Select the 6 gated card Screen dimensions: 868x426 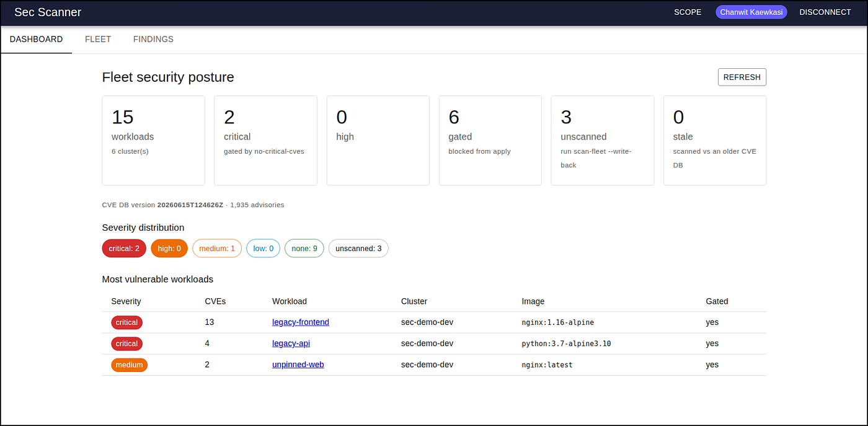click(490, 140)
